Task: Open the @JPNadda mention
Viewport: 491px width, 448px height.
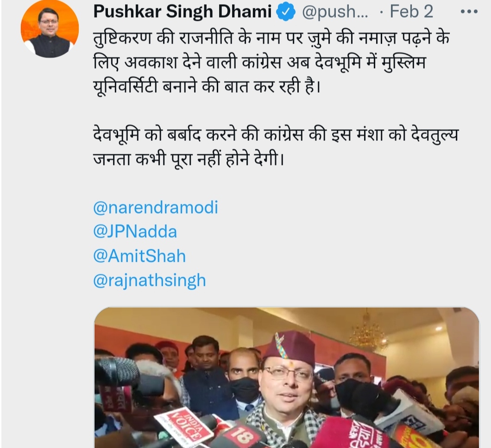Action: (135, 232)
